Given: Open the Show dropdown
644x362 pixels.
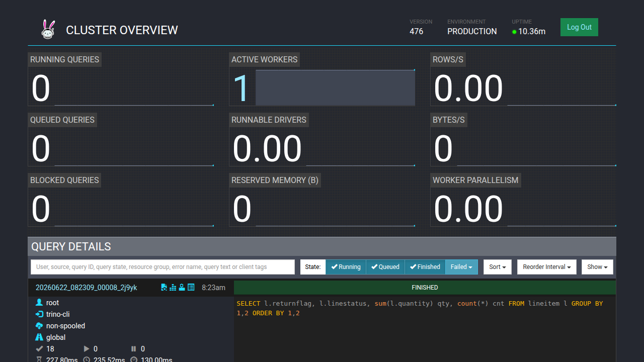Looking at the screenshot, I should (597, 267).
